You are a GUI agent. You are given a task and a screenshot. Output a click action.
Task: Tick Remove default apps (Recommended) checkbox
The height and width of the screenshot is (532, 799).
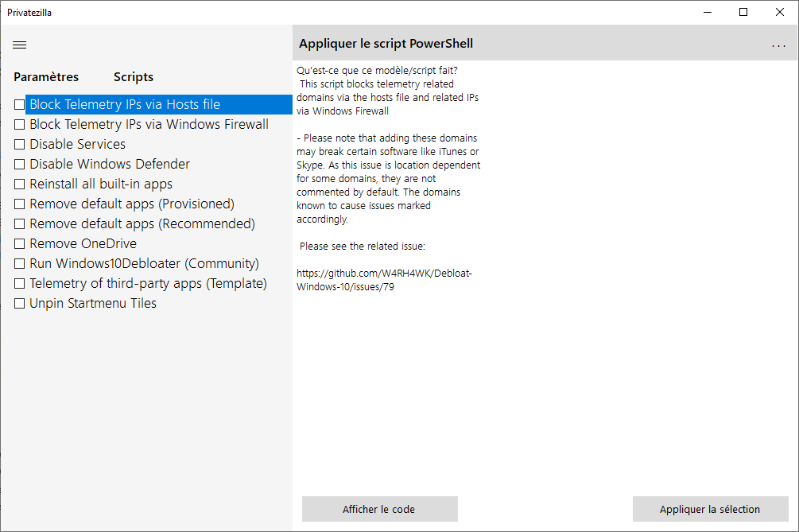(x=19, y=223)
